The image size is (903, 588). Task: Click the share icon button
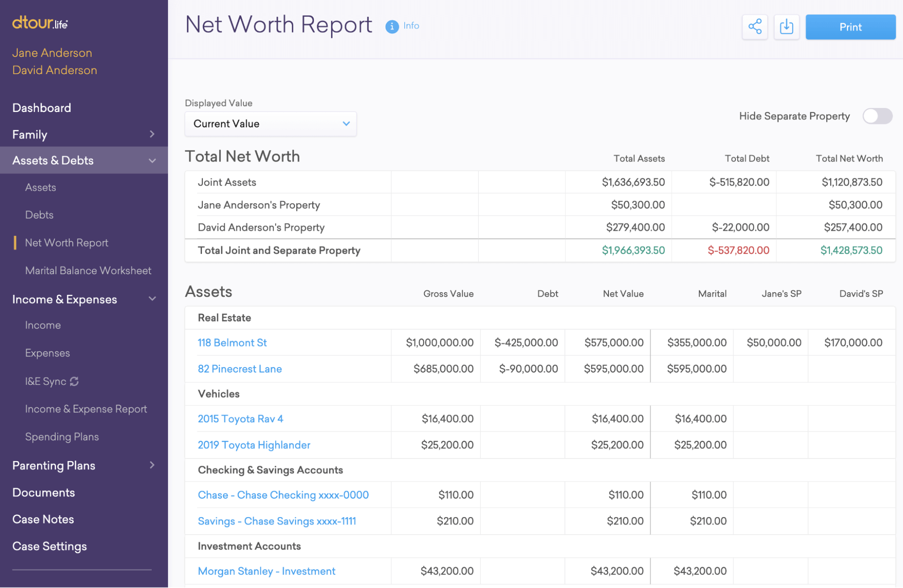pos(755,27)
